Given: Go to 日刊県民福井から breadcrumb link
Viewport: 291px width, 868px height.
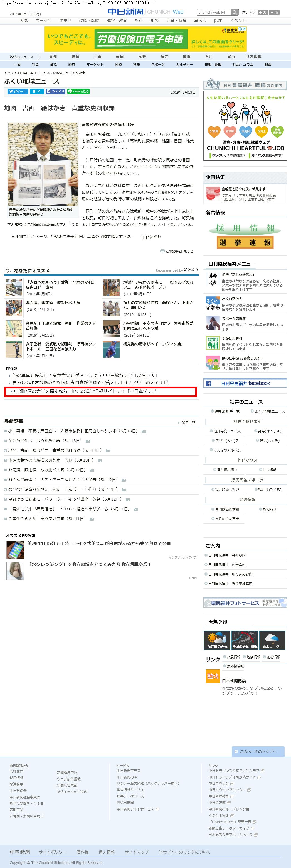Looking at the screenshot, I should click(30, 73).
